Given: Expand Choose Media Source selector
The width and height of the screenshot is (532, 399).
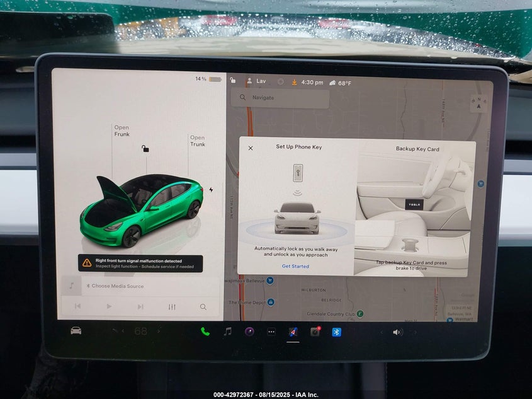Looking at the screenshot, I should [118, 286].
